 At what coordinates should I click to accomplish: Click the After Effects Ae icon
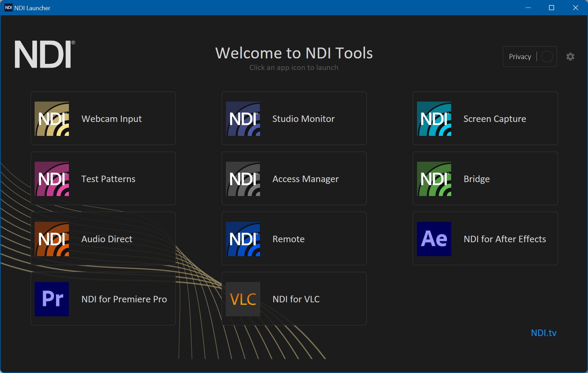(434, 239)
